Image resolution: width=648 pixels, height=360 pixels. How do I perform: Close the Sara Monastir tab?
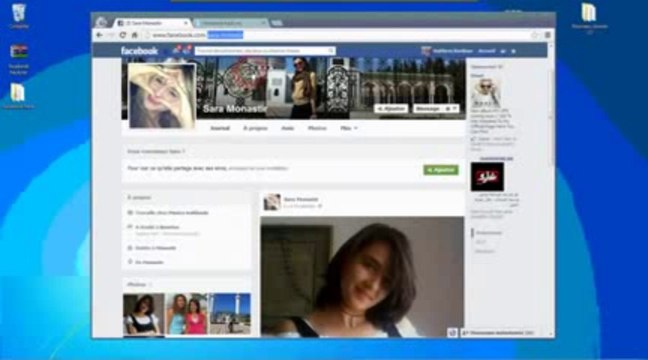(186, 23)
